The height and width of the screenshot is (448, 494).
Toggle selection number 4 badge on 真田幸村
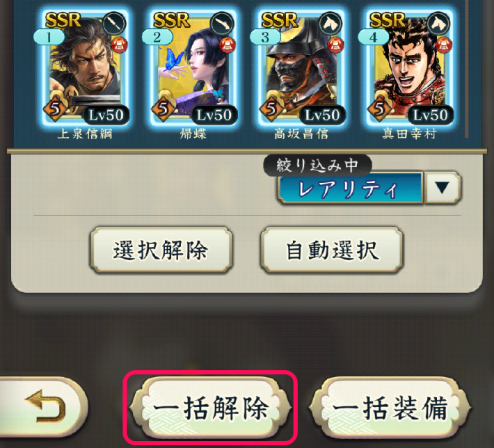tap(374, 37)
